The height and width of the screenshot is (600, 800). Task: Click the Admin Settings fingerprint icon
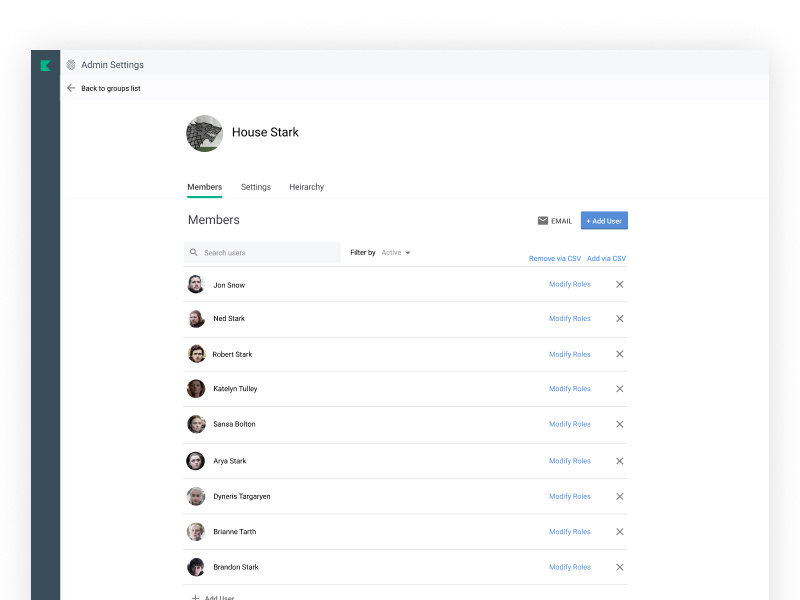[x=71, y=65]
